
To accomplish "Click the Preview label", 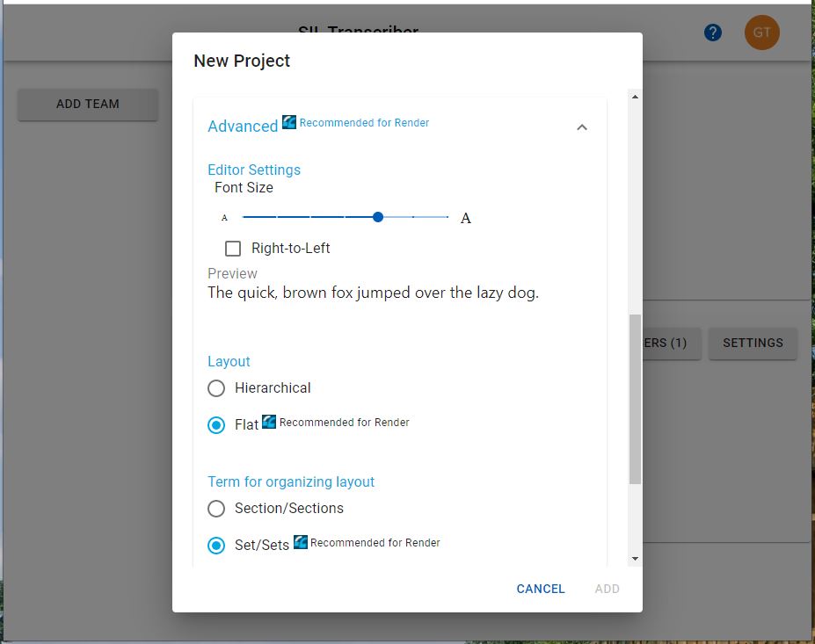I will coord(232,274).
